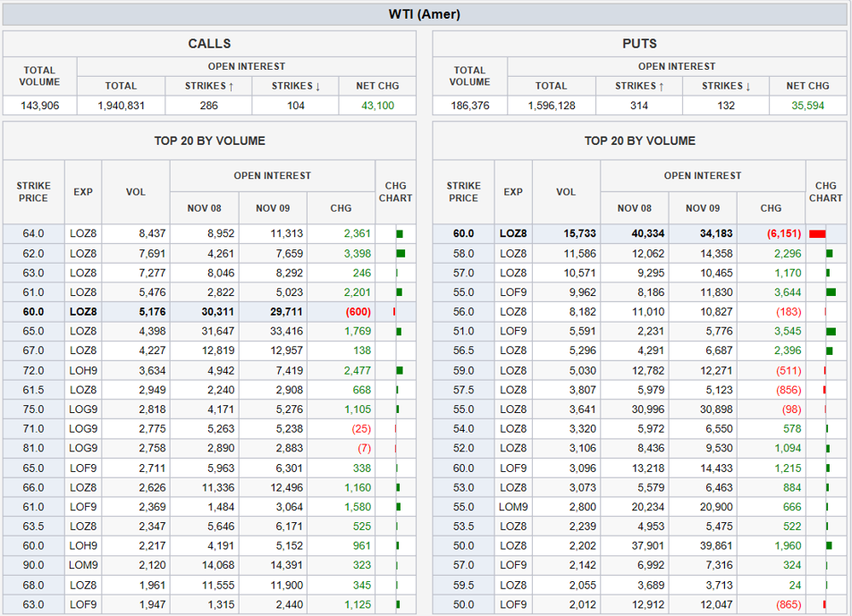Select the bold 60.0 strike in calls table
This screenshot has height=616, width=852.
click(x=33, y=312)
